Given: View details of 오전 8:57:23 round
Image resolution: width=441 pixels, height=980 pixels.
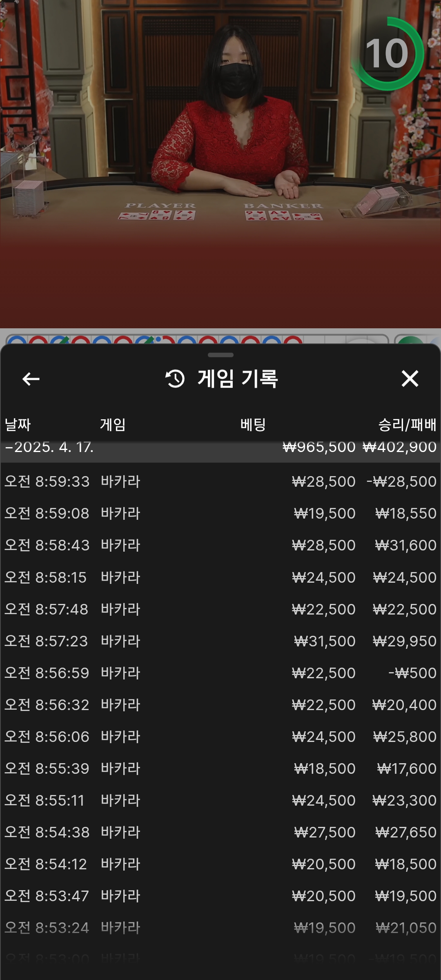Looking at the screenshot, I should (220, 641).
